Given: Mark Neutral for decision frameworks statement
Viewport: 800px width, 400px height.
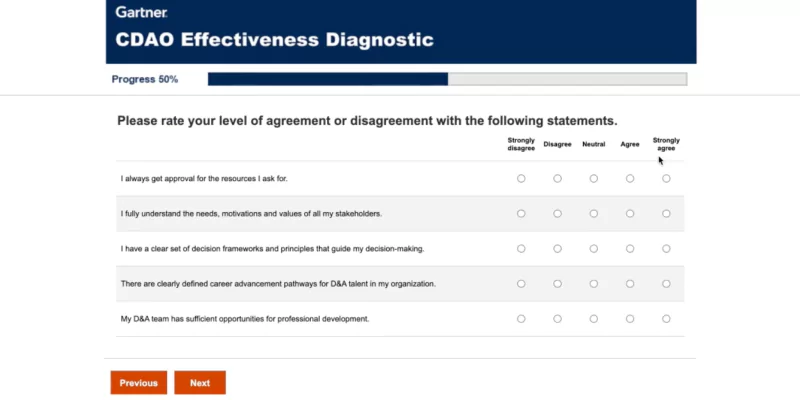Looking at the screenshot, I should click(x=594, y=249).
